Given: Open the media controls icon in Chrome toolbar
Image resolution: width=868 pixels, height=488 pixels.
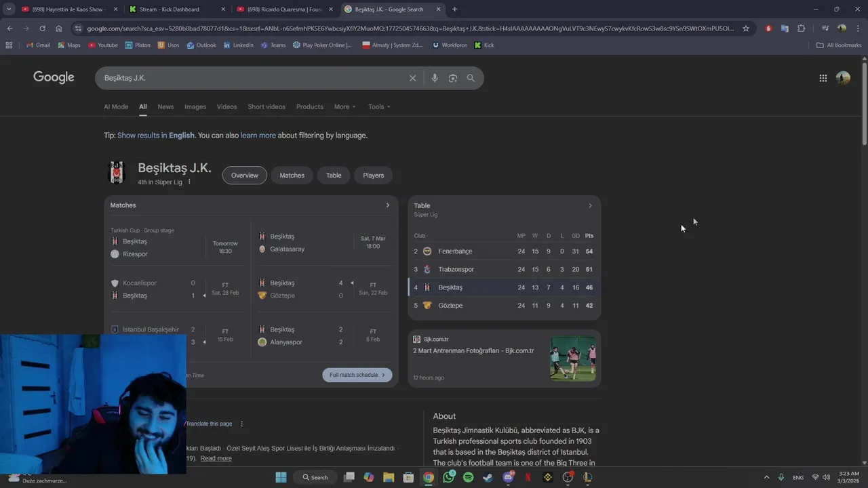Looking at the screenshot, I should [825, 28].
